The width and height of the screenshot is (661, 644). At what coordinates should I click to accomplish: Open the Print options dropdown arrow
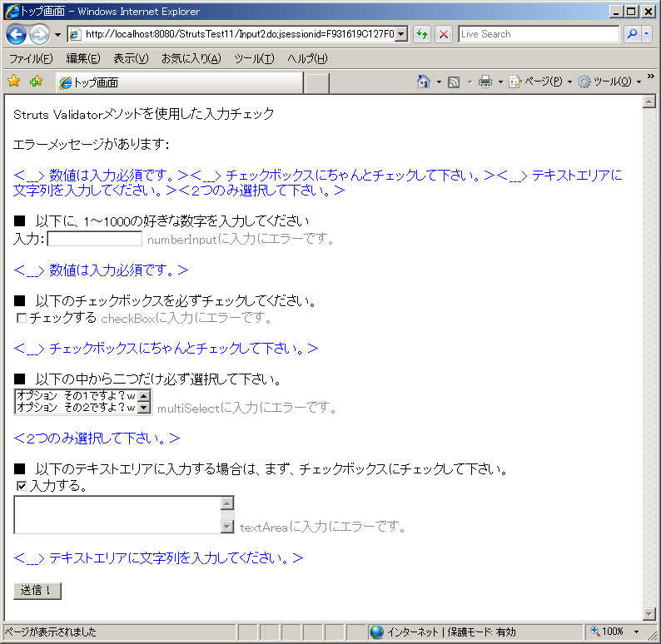point(500,82)
